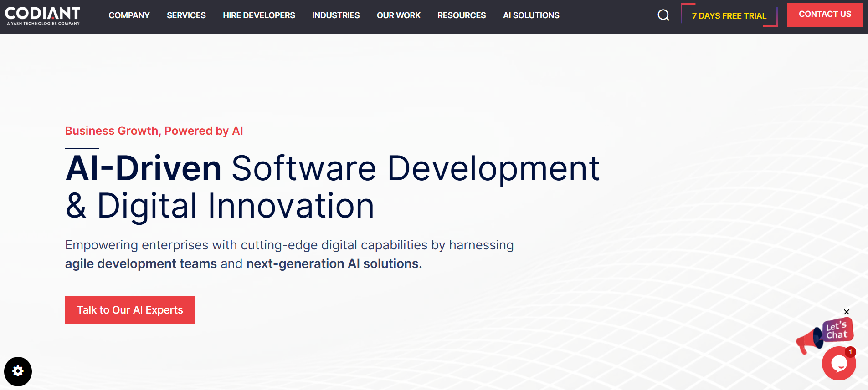Open the AI Solutions menu
The image size is (868, 390).
pyautogui.click(x=531, y=15)
